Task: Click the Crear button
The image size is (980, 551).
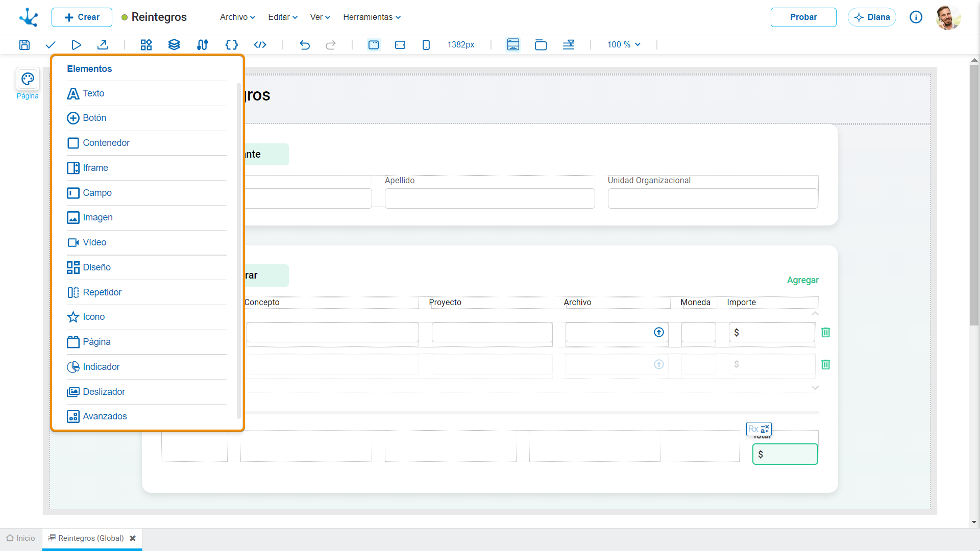Action: pos(82,17)
